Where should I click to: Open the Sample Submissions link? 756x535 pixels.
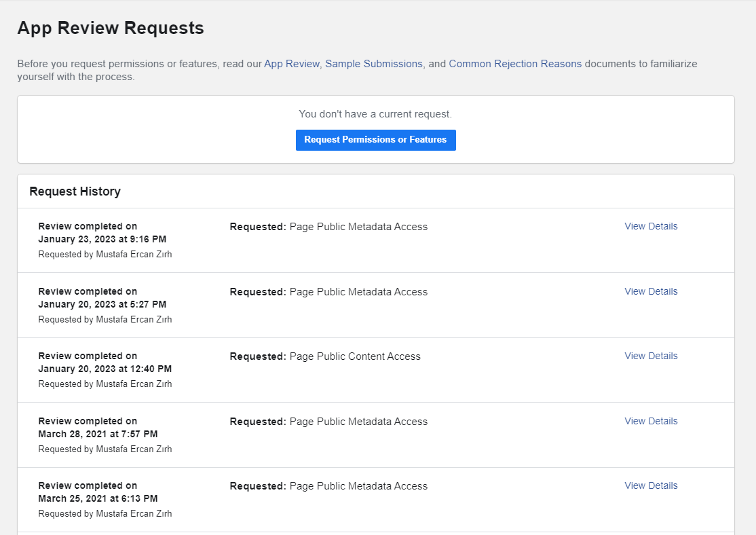(x=373, y=63)
